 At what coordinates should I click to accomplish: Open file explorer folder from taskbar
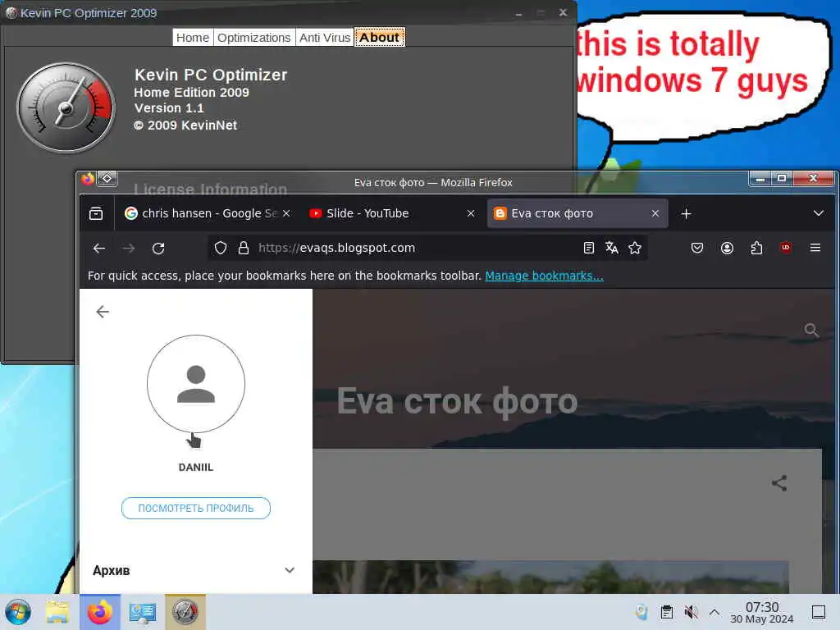(57, 612)
